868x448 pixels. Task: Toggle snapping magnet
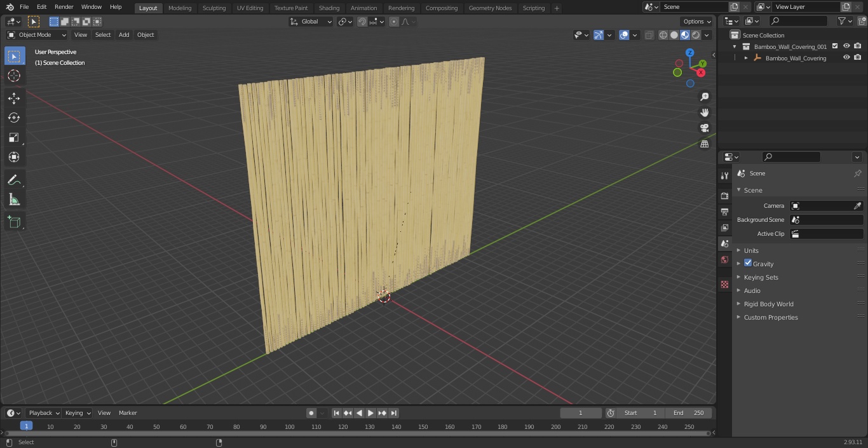tap(362, 22)
